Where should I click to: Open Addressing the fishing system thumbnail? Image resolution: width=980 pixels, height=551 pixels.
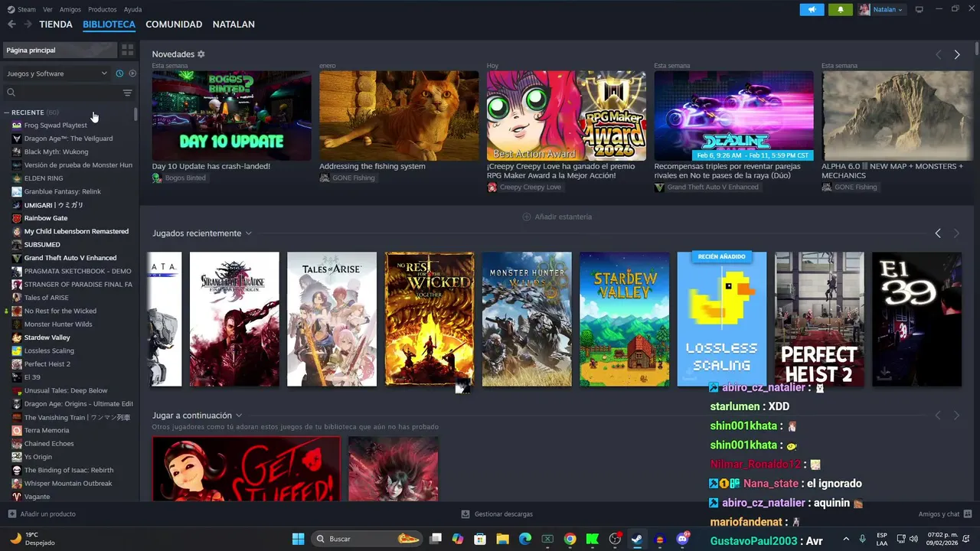pos(399,116)
